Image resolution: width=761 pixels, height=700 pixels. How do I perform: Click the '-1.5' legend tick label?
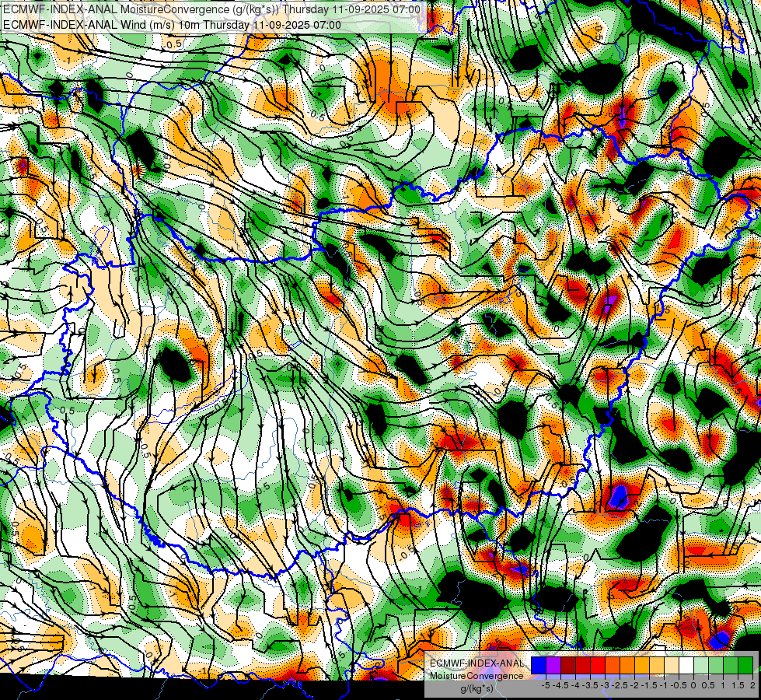point(649,685)
